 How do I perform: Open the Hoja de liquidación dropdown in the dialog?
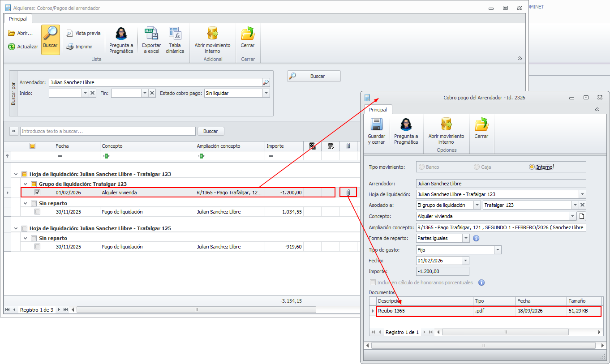[x=582, y=194]
